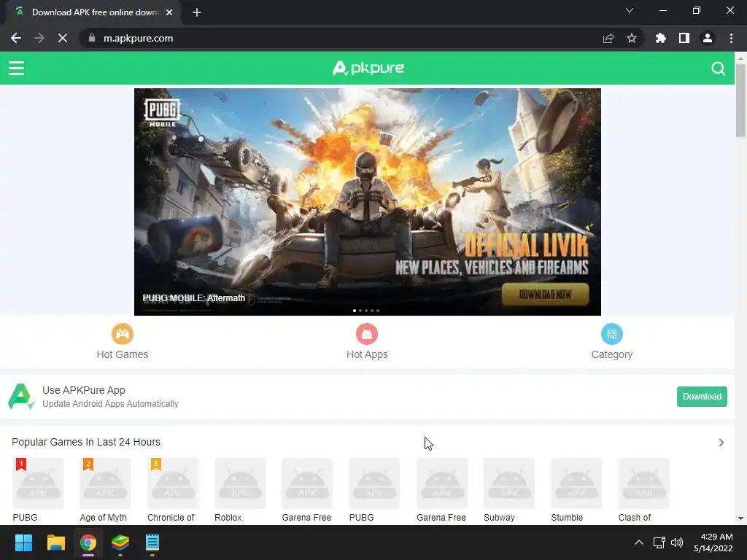Open the Subway game thumbnail
This screenshot has height=560, width=747.
509,483
